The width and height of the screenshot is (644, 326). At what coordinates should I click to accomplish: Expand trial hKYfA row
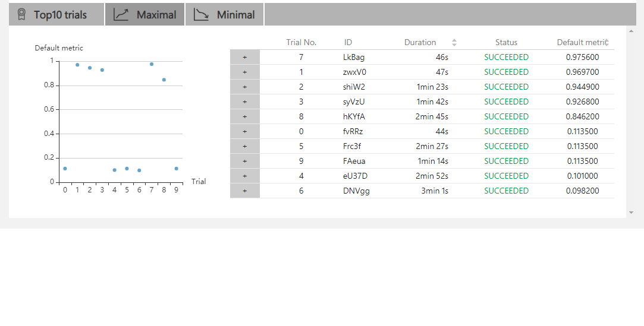click(244, 117)
